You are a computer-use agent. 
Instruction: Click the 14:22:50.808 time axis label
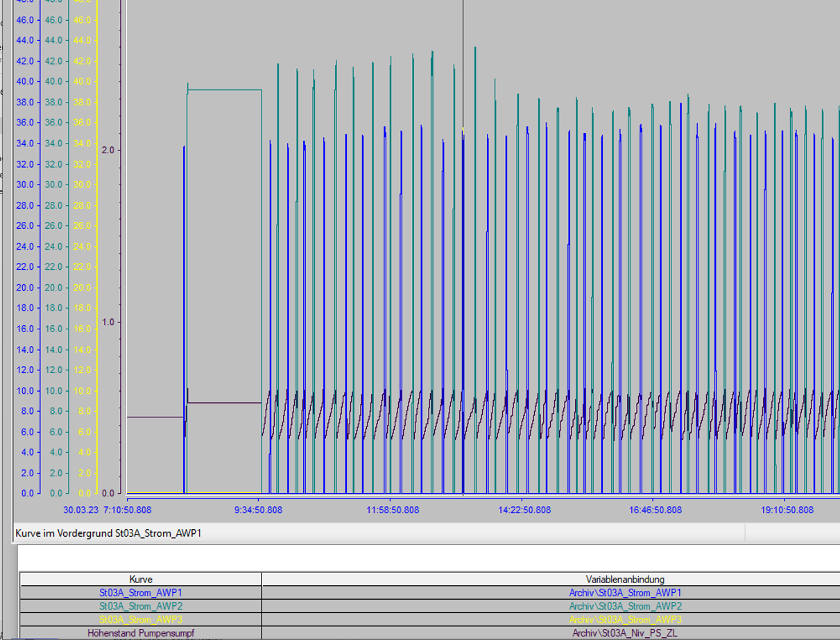[x=524, y=510]
